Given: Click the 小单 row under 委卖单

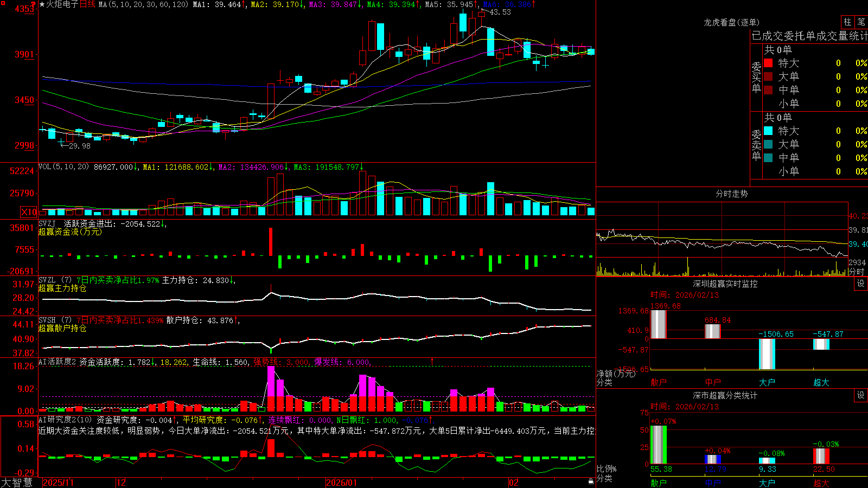Looking at the screenshot, I should [815, 171].
